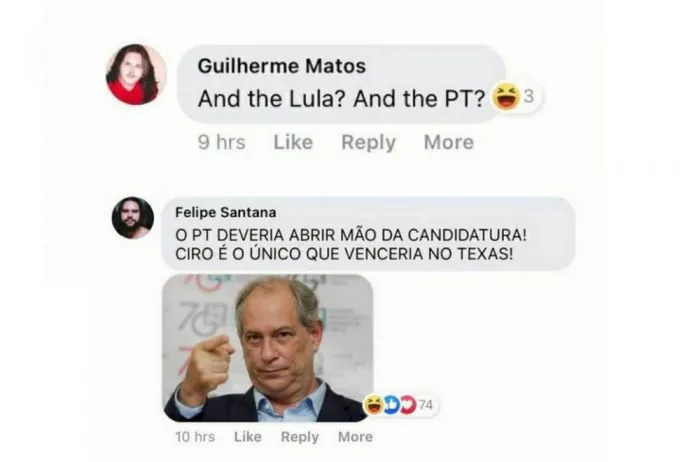Like Felipe Santana's comment

tap(248, 437)
